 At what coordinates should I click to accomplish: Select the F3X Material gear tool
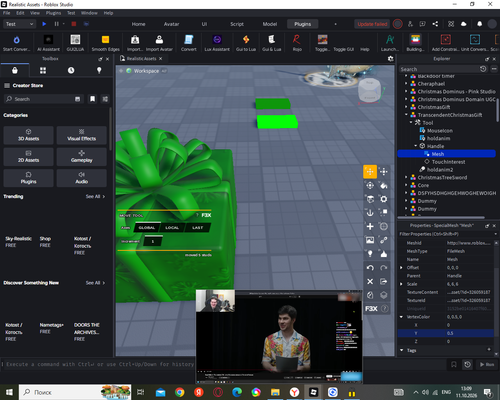point(384,199)
